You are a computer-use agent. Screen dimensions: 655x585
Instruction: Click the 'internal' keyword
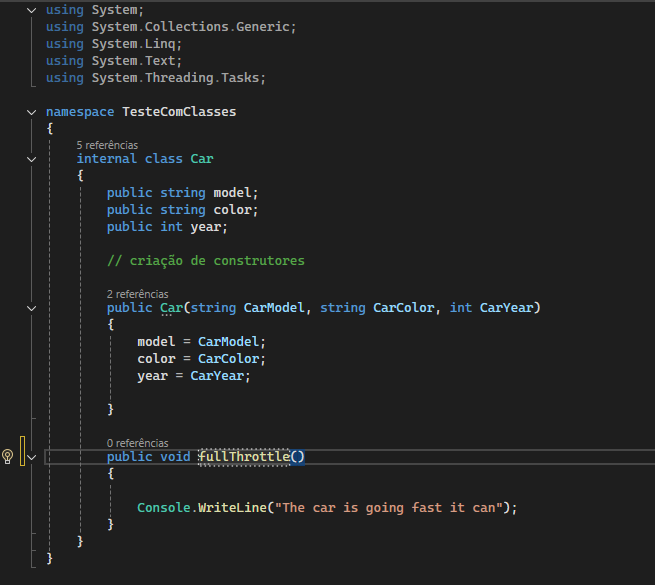coord(107,159)
